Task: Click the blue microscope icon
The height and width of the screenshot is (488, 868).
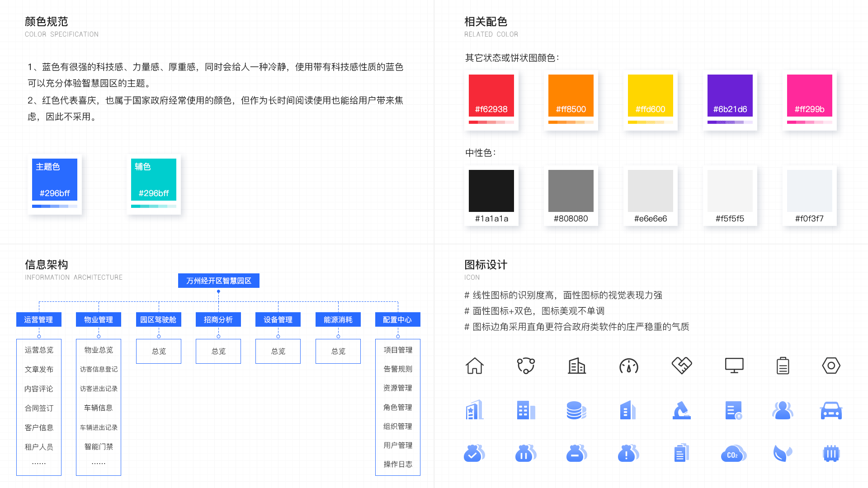Action: click(682, 410)
